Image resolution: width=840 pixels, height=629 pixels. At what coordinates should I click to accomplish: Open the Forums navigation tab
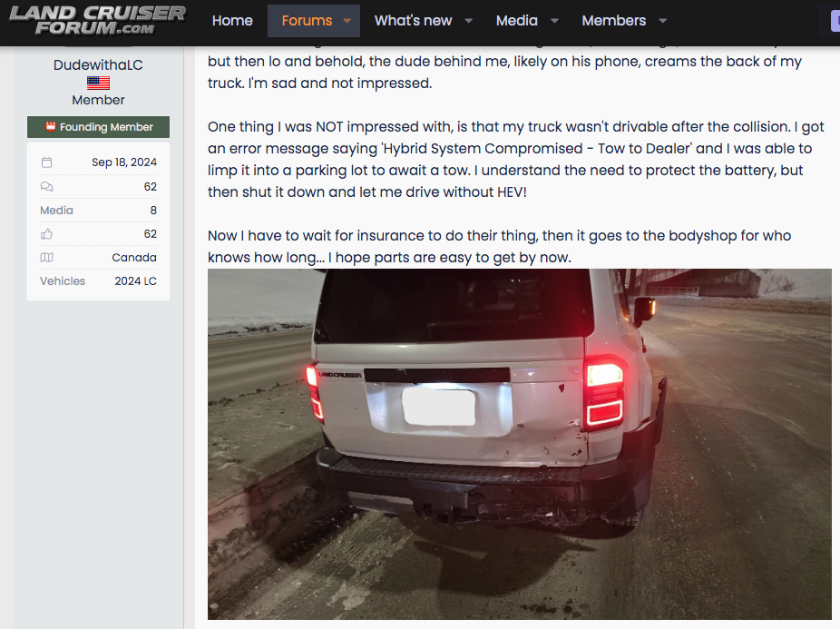click(x=307, y=20)
